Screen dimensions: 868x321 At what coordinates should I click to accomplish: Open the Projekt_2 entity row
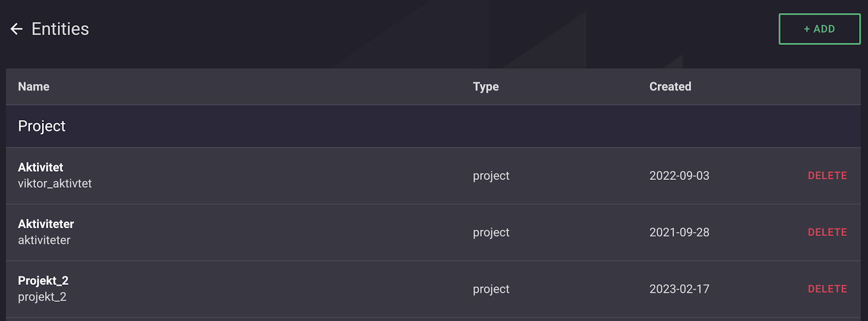click(x=43, y=280)
